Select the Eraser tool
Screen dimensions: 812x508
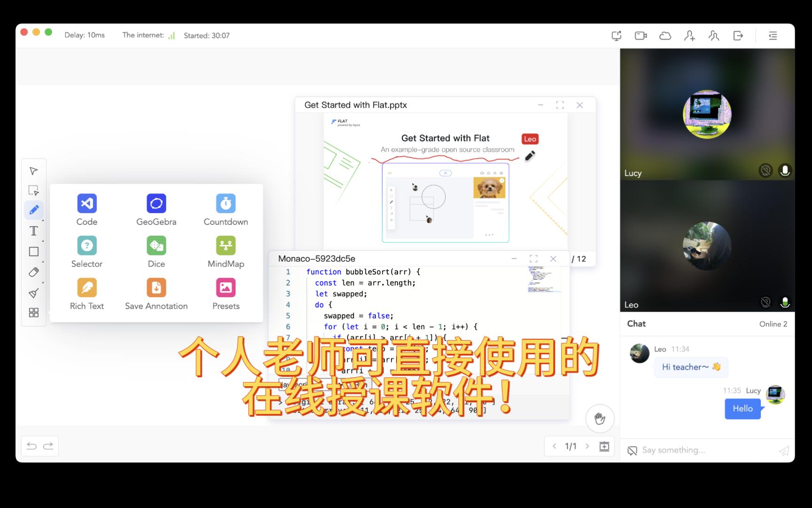(x=33, y=272)
